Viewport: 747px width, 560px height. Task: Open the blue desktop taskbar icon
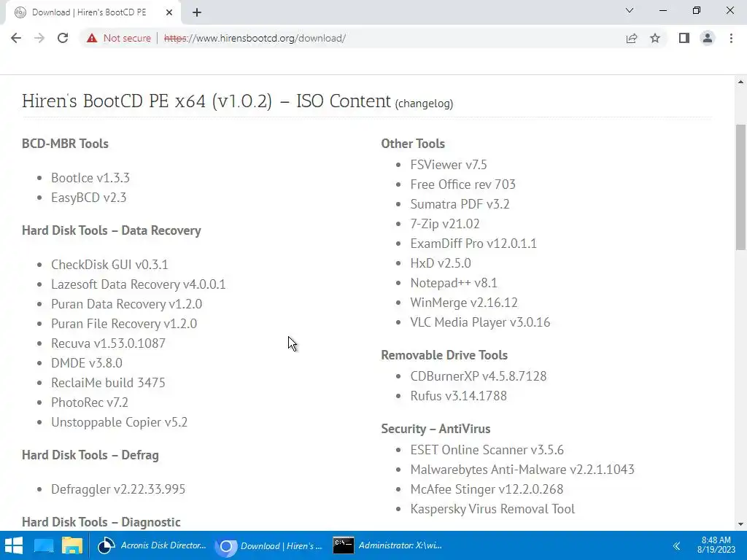(x=44, y=545)
